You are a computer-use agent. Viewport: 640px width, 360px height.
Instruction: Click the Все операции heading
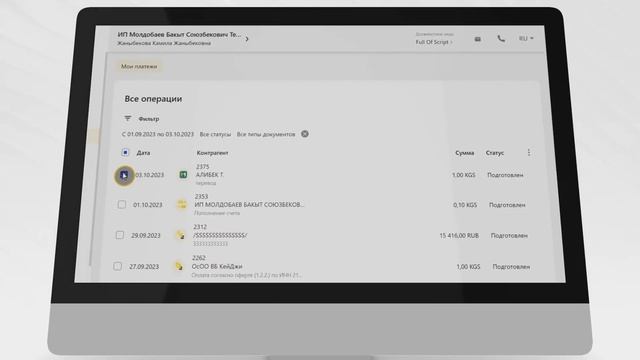point(153,99)
